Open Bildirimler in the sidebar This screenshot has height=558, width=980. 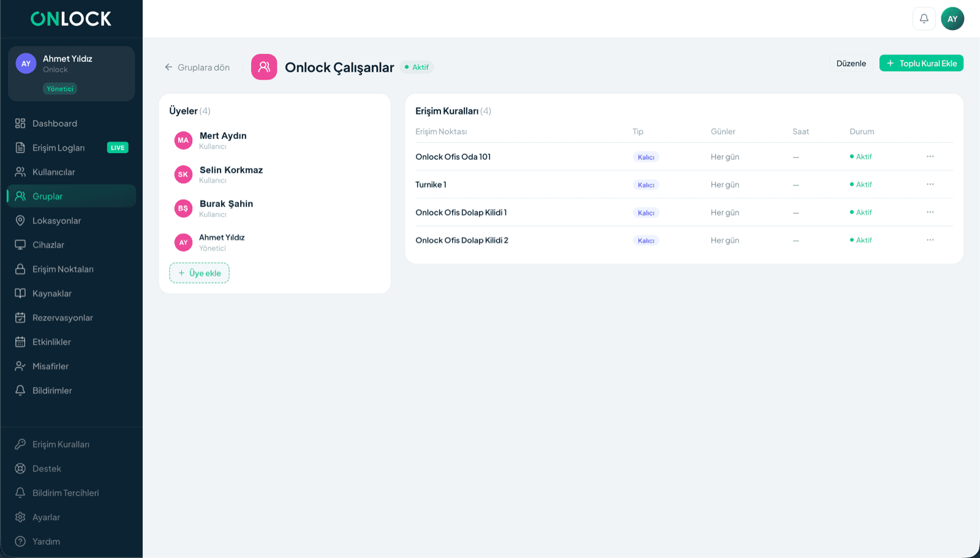coord(71,390)
